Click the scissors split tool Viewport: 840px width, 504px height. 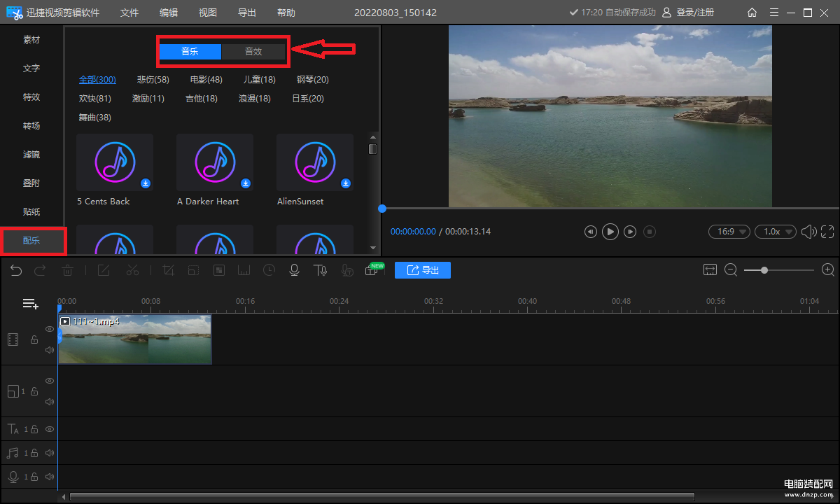click(132, 270)
